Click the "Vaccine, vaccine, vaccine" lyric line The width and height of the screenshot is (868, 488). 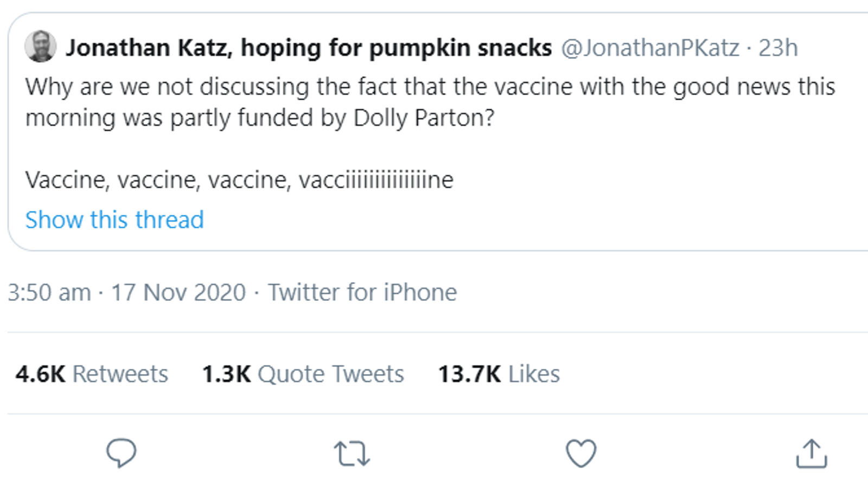pos(239,180)
